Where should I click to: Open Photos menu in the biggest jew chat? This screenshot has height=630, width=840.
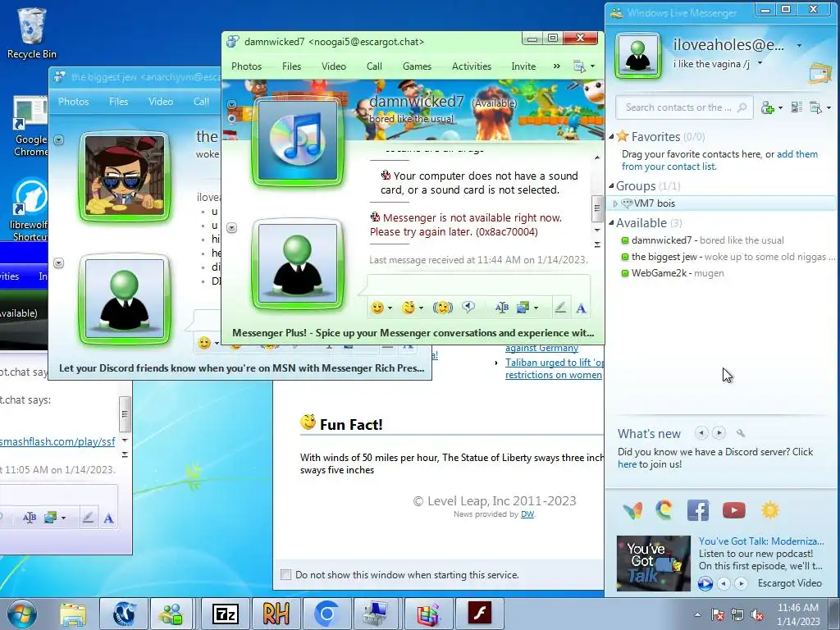click(73, 102)
